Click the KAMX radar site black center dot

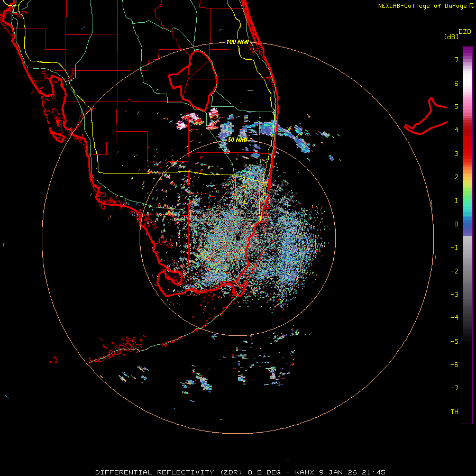[x=237, y=237]
